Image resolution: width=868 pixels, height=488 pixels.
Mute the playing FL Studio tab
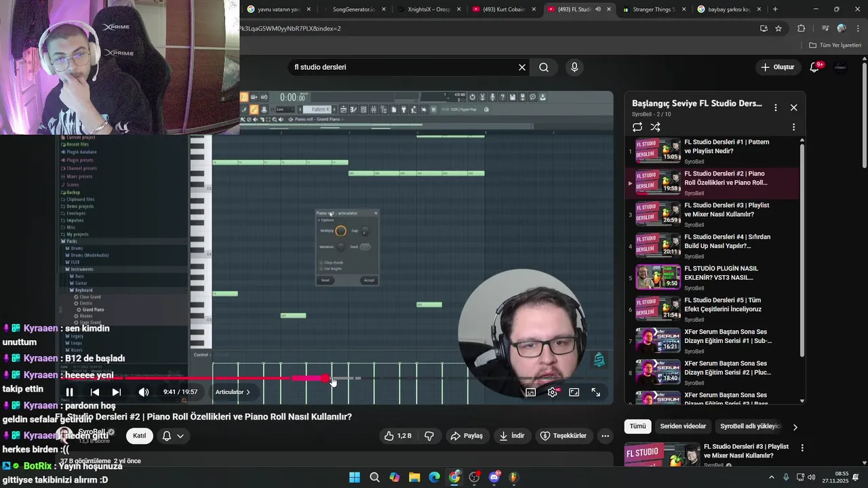point(597,9)
